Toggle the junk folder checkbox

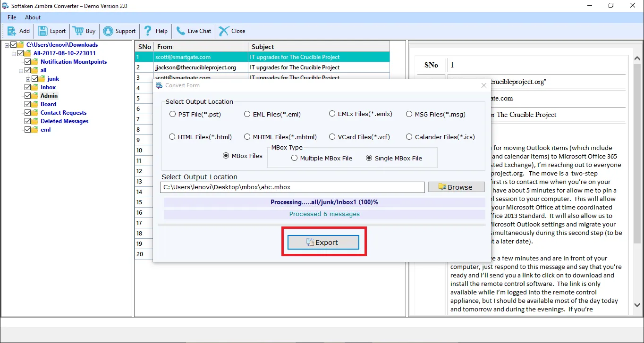(x=34, y=79)
